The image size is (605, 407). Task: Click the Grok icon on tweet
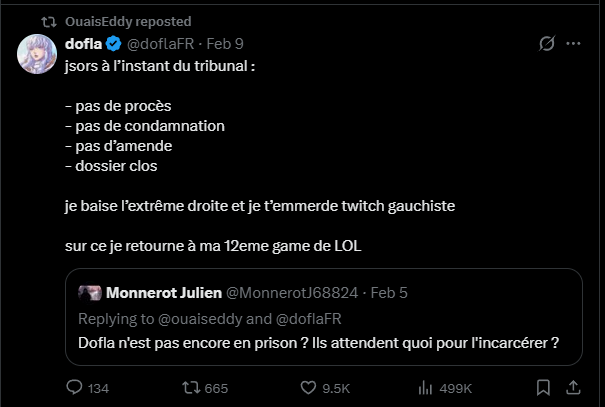coord(546,44)
